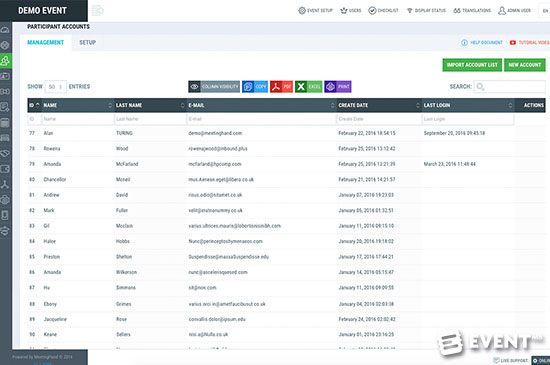Select the green participants icon in sidebar
The image size is (550, 365).
[x=5, y=61]
